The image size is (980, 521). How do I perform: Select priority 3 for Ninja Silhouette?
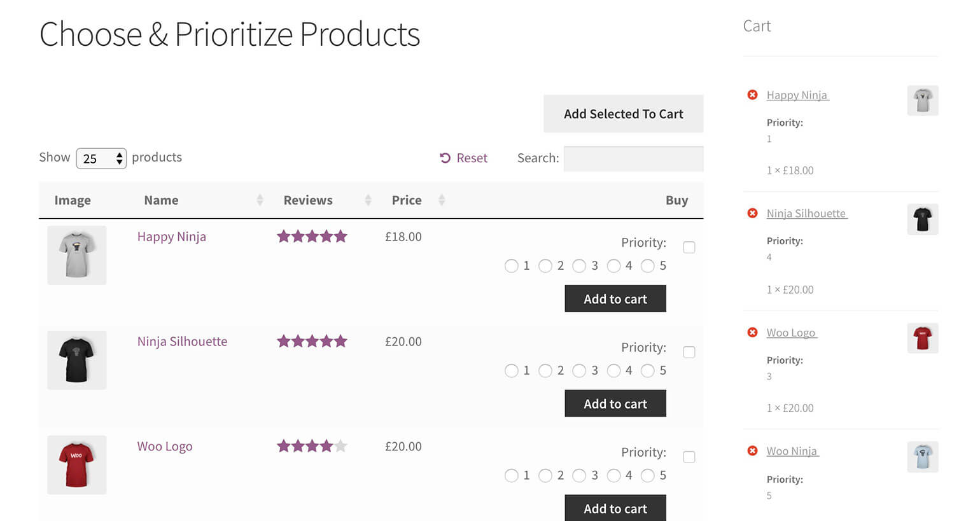coord(579,370)
